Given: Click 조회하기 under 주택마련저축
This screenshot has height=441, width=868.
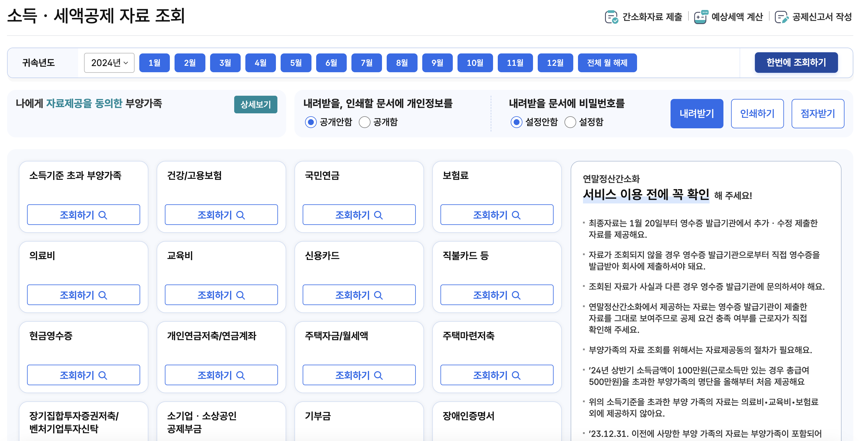Looking at the screenshot, I should click(497, 375).
